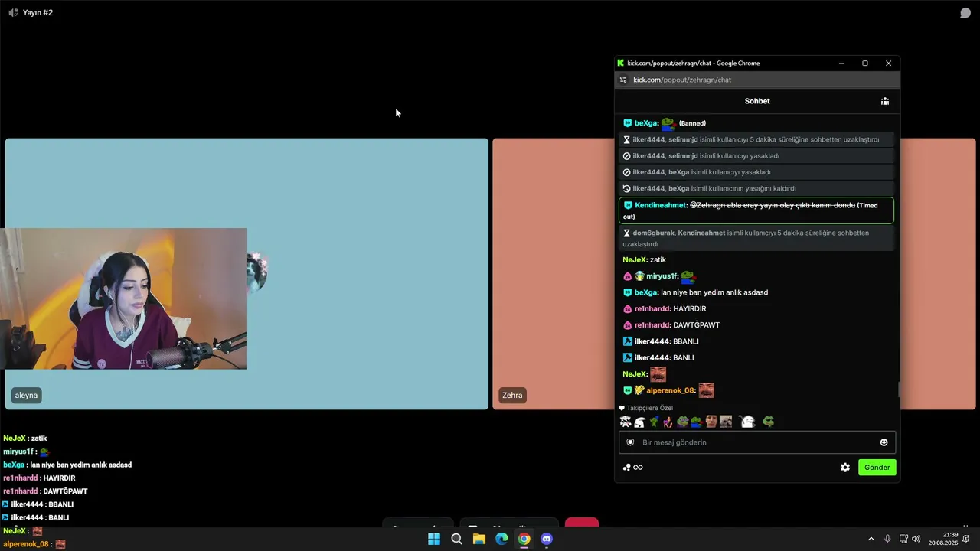Open the taskbar clock showing 21:39
980x551 pixels.
[943, 539]
